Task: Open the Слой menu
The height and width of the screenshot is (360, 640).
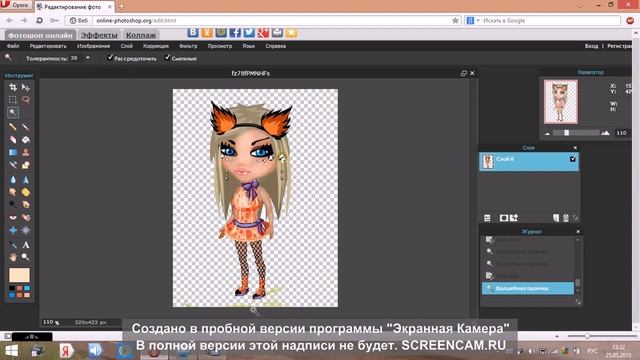Action: (127, 46)
